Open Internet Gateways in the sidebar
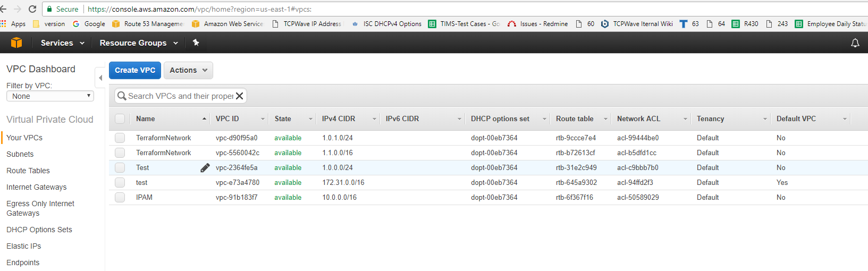 37,187
